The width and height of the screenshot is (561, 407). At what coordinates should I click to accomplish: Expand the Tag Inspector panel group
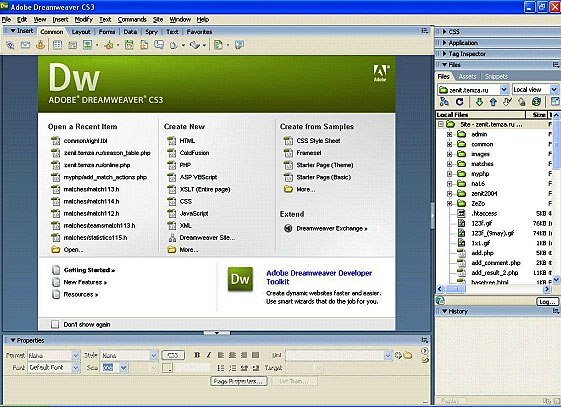coord(444,54)
